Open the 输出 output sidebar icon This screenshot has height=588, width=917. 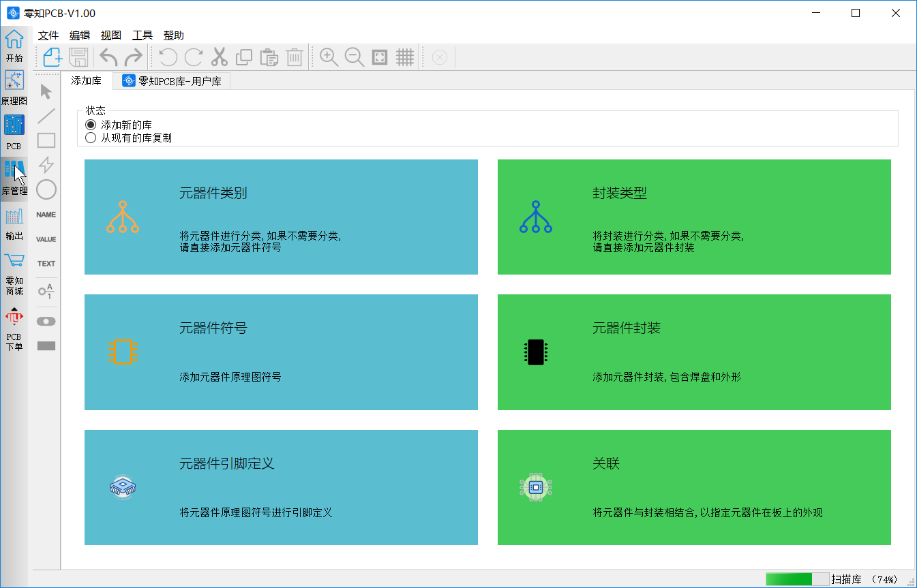point(14,223)
